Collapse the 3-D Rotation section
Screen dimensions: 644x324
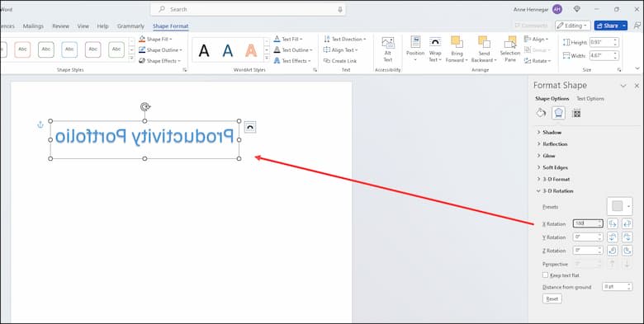click(x=555, y=190)
